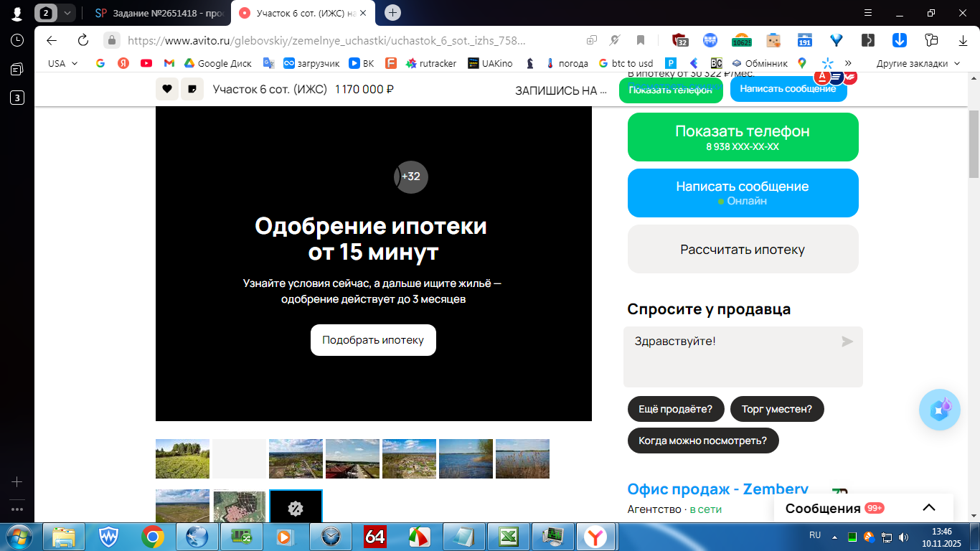This screenshot has width=980, height=551.
Task: Click into the Здравствуйте! message field
Action: pos(743,357)
